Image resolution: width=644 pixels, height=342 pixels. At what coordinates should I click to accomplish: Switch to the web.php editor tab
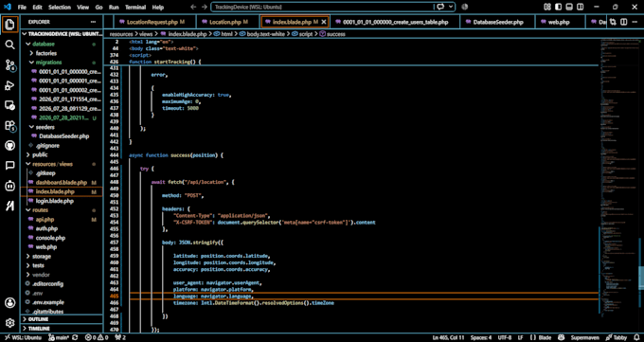point(560,22)
